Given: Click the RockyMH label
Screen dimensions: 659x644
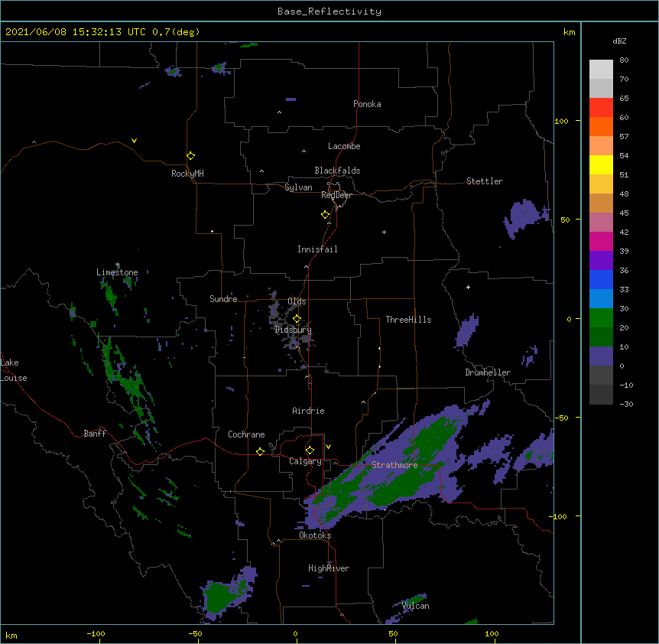Looking at the screenshot, I should (187, 174).
